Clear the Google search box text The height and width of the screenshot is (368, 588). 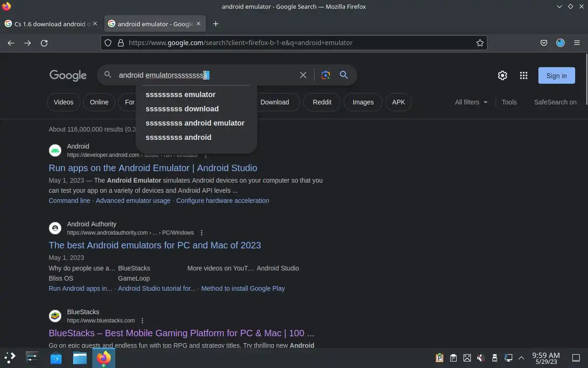point(303,75)
